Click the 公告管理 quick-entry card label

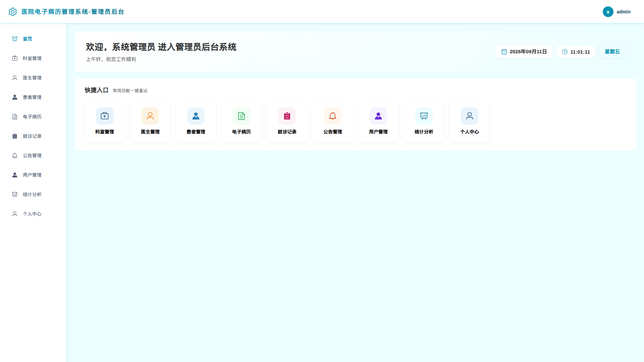pyautogui.click(x=333, y=132)
